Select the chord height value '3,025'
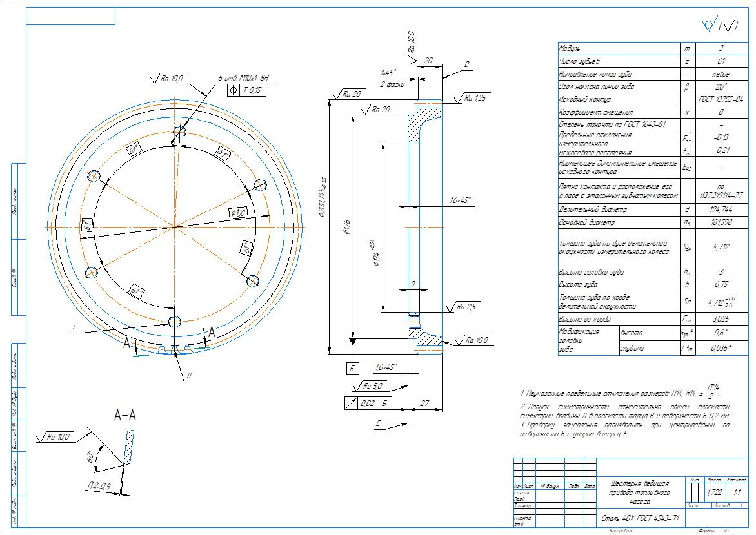Image resolution: width=756 pixels, height=535 pixels. click(x=721, y=319)
